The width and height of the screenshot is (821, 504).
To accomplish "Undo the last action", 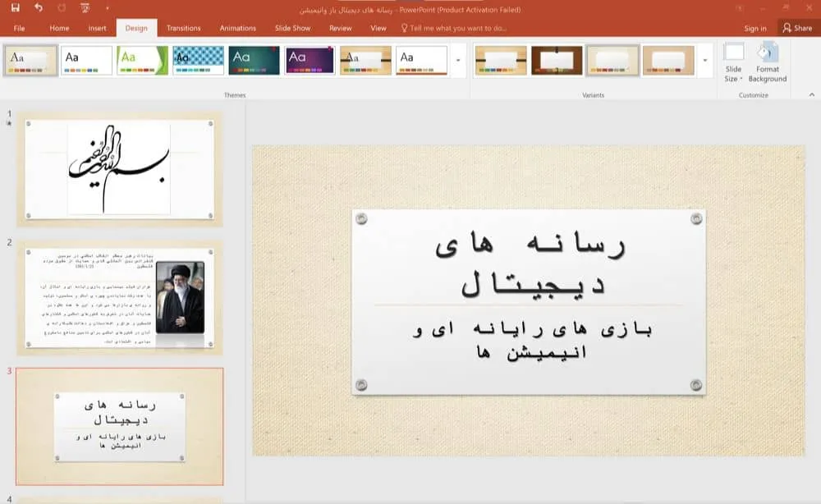I will click(39, 7).
